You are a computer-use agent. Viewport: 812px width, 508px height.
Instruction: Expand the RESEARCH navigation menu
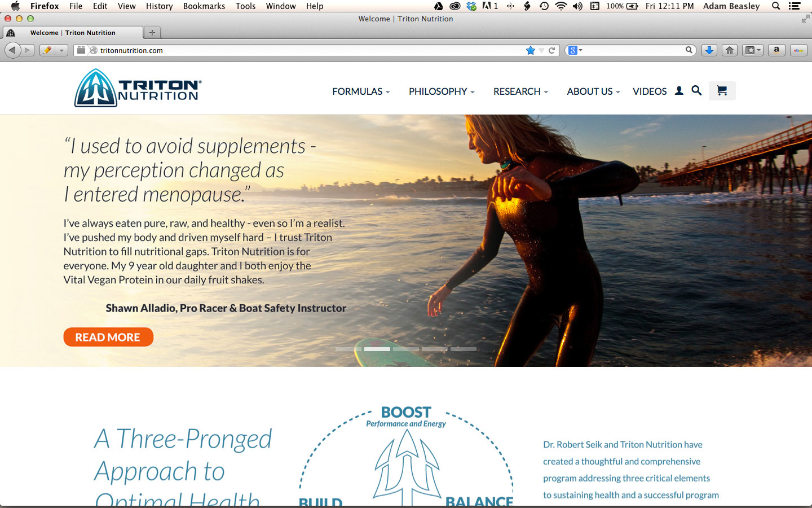[520, 91]
